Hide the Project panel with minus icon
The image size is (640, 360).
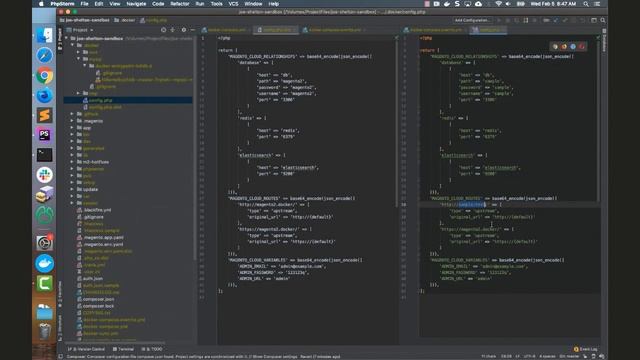[193, 30]
